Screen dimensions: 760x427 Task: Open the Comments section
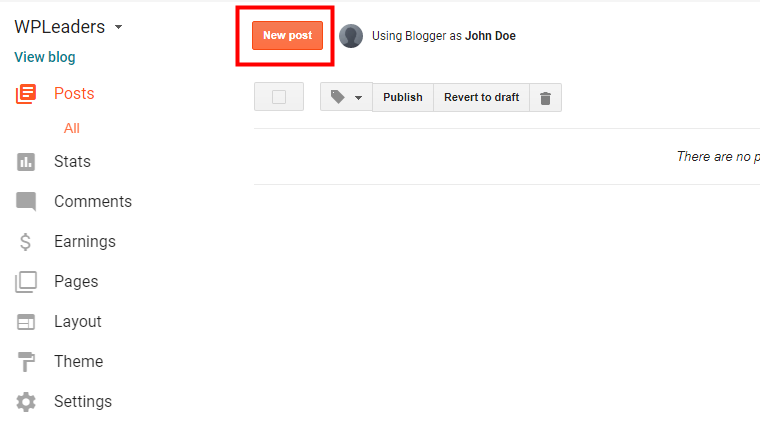(x=93, y=202)
